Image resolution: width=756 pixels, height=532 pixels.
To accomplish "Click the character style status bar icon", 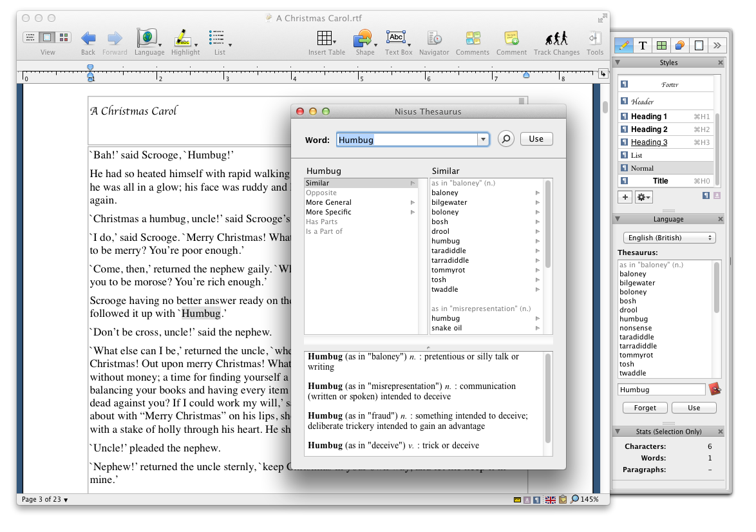I will click(527, 500).
